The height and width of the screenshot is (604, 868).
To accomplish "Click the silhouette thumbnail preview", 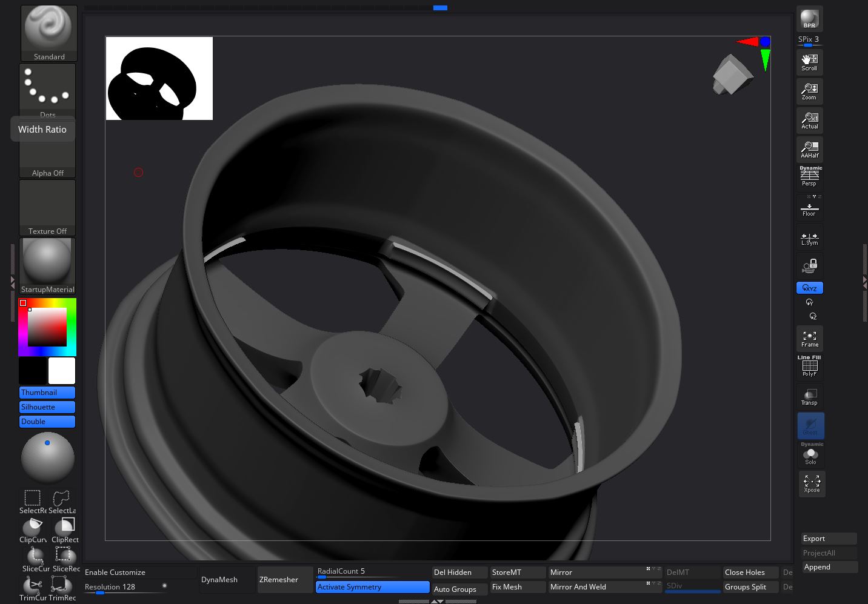I will coord(159,78).
